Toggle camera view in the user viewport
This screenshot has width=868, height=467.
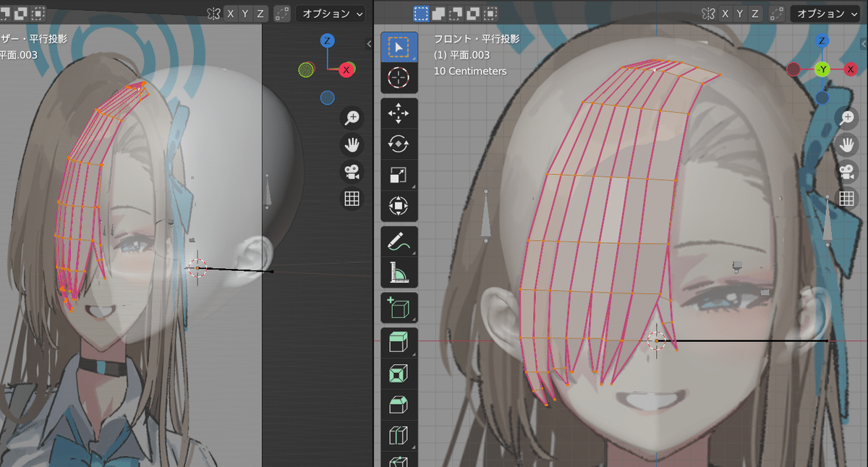point(352,171)
